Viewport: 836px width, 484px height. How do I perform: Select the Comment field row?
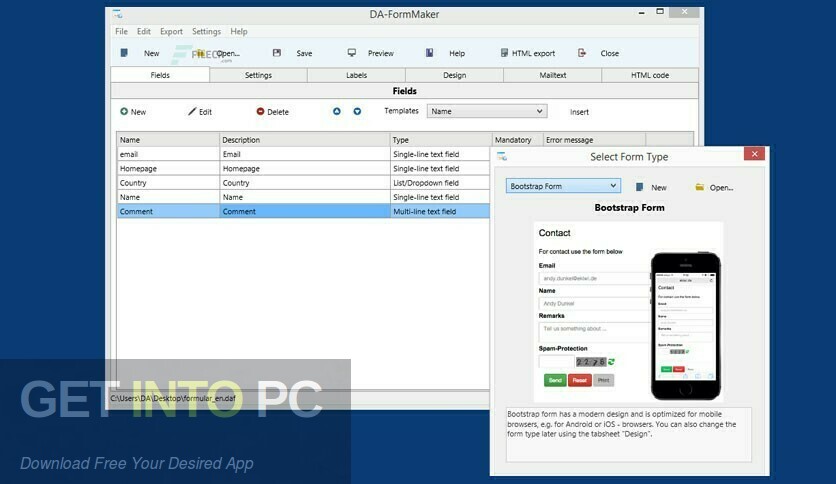303,212
